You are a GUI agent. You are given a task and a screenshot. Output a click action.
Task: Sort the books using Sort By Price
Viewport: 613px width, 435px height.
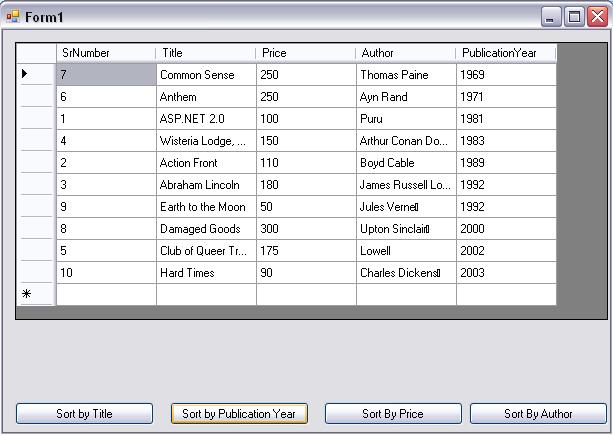click(x=393, y=414)
